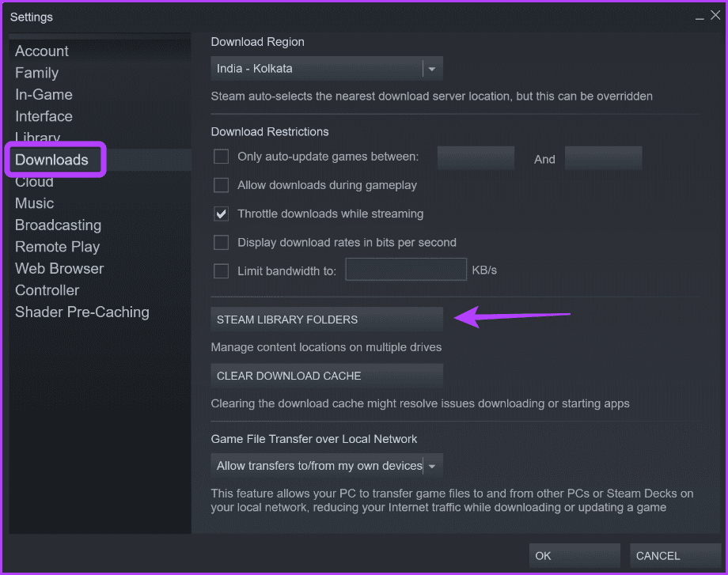Select Family in the settings sidebar

point(36,73)
